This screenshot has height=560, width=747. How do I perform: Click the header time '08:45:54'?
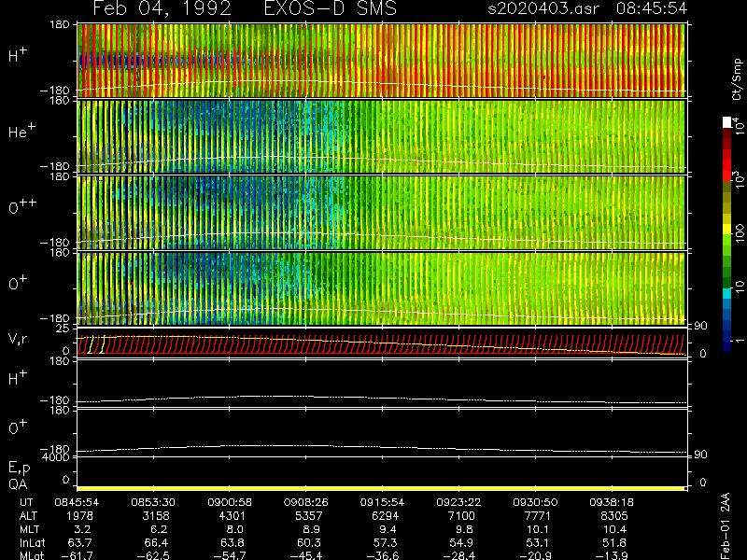tap(652, 8)
